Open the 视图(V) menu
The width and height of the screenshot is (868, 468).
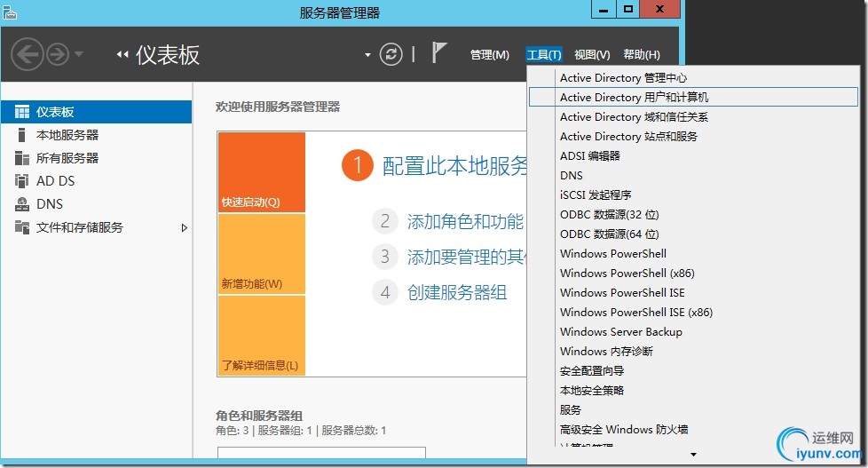[592, 55]
